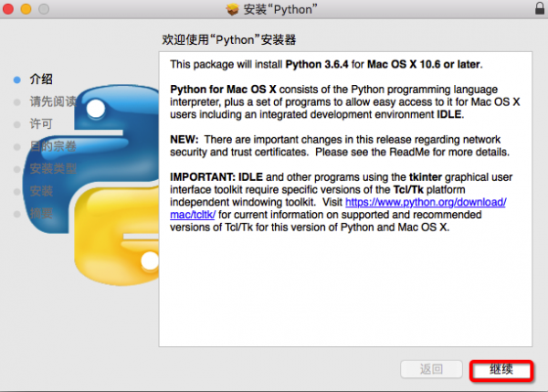Click the bold "NEW:" text
The image size is (548, 392).
(x=184, y=140)
